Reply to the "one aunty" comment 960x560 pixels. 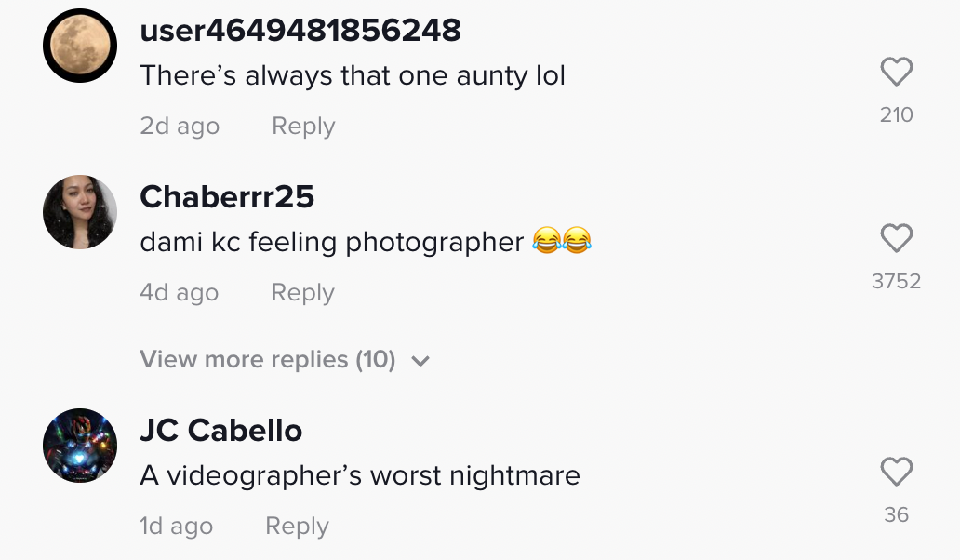click(303, 127)
